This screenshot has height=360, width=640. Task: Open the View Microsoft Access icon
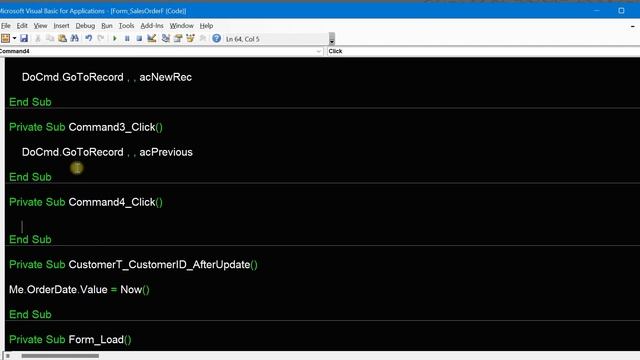click(x=5, y=38)
